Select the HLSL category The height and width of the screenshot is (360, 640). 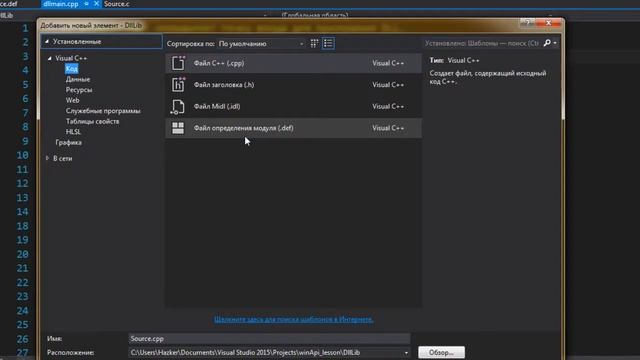(73, 132)
